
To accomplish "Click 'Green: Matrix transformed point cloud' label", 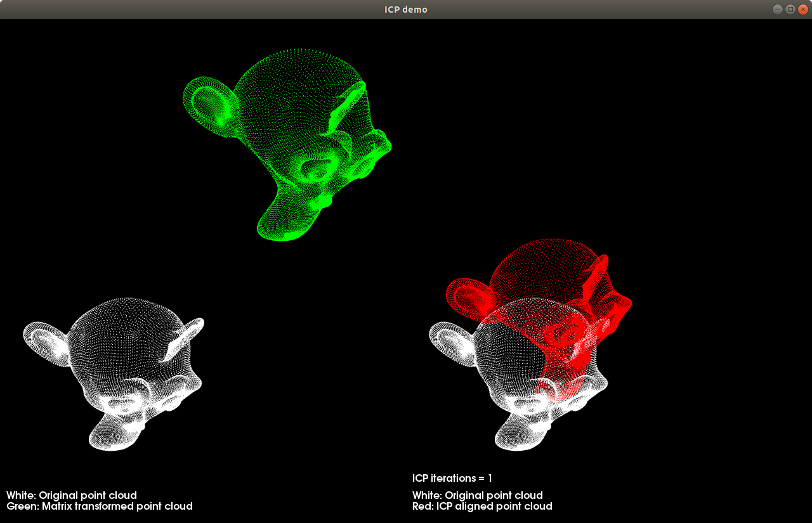I will pyautogui.click(x=100, y=507).
